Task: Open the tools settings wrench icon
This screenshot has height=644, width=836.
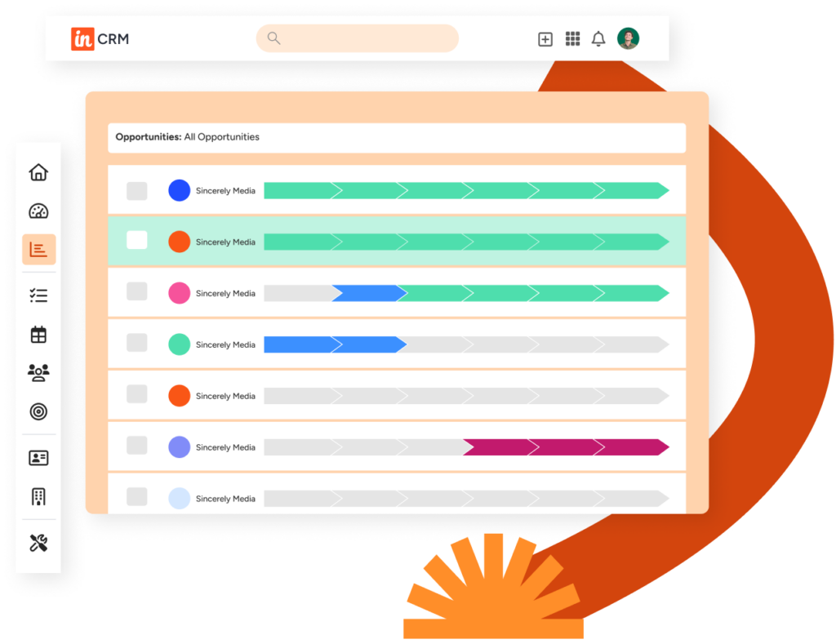Action: point(38,543)
